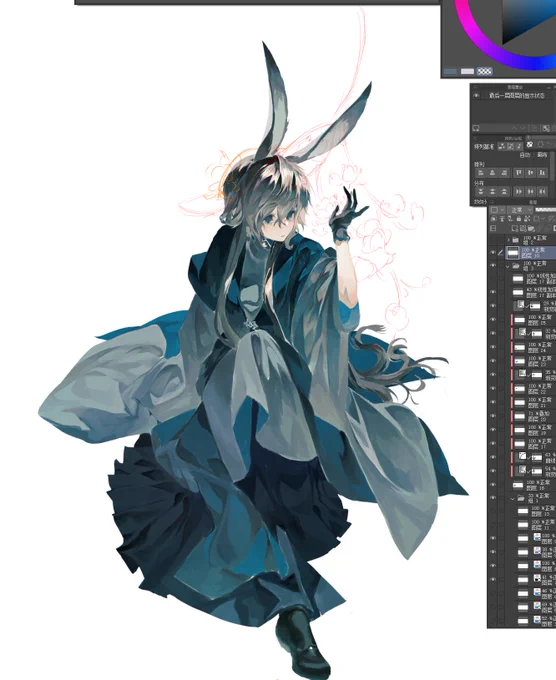Viewport: 556px width, 680px height.
Task: Distribute left edges in the 分布 row
Action: coord(519,191)
